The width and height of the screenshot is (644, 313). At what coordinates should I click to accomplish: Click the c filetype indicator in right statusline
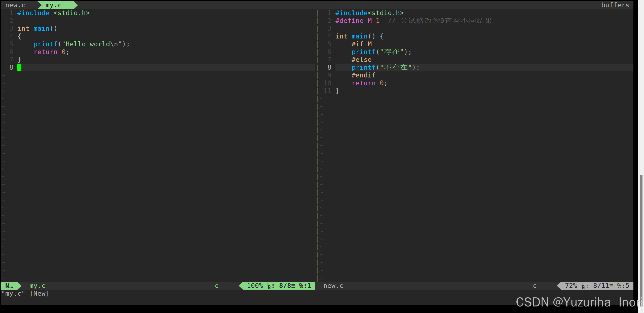tap(535, 286)
